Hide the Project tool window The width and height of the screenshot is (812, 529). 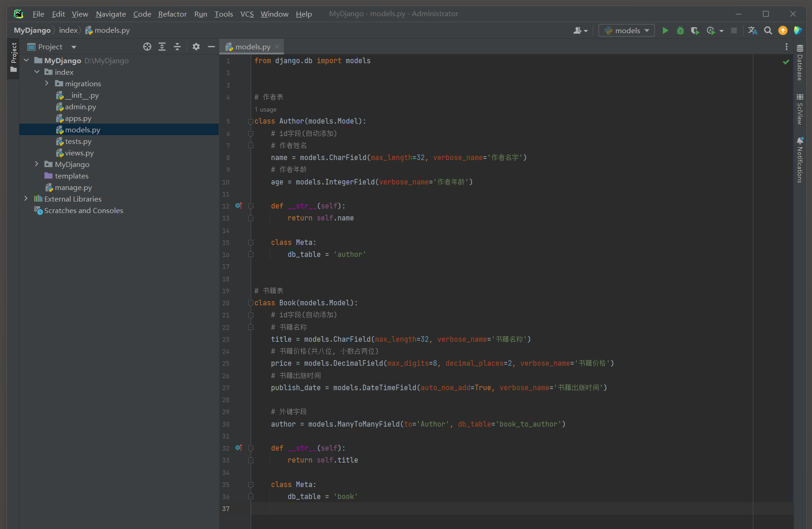[211, 47]
